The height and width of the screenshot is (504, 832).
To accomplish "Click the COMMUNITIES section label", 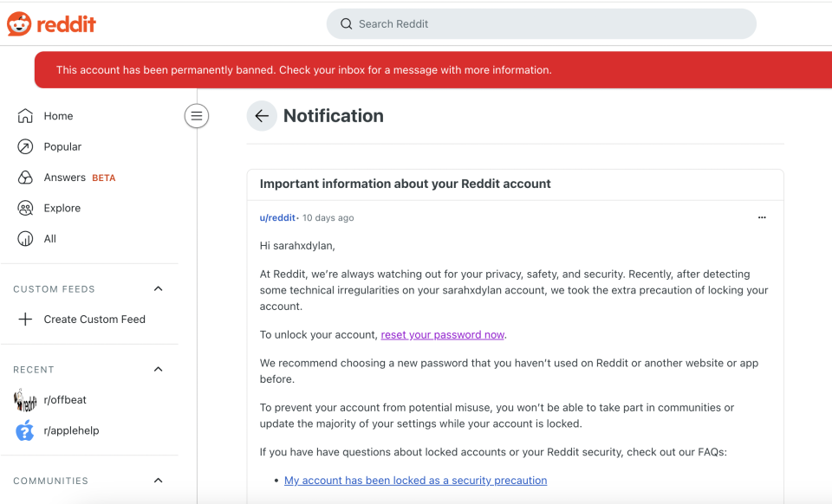I will pos(50,481).
